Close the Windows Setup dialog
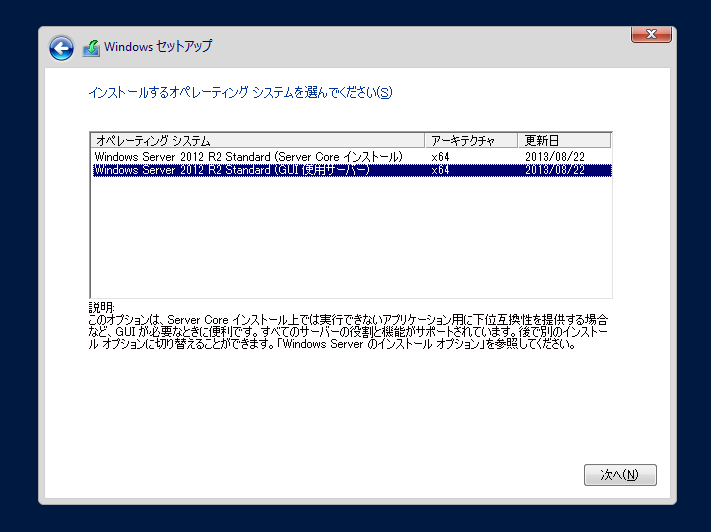This screenshot has height=532, width=711. (651, 34)
